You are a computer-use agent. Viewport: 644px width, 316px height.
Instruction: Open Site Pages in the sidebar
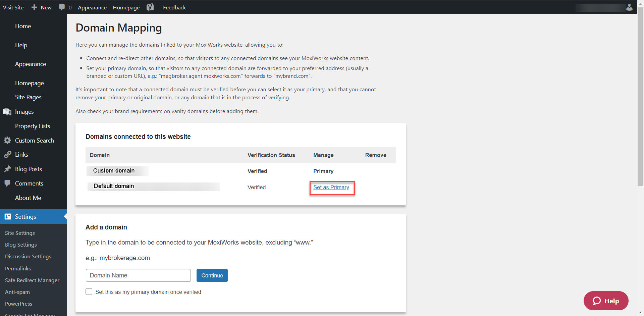coord(28,97)
